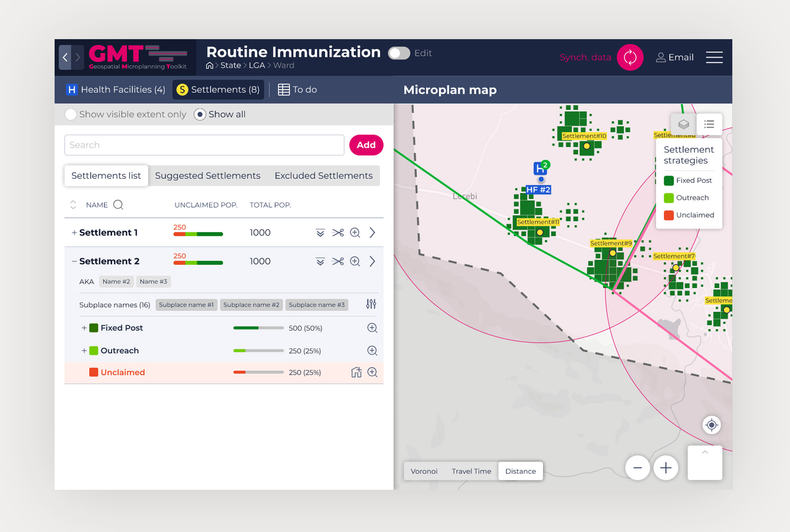Open subplace names filter sliders icon
Viewport: 790px width, 532px height.
[x=371, y=304]
